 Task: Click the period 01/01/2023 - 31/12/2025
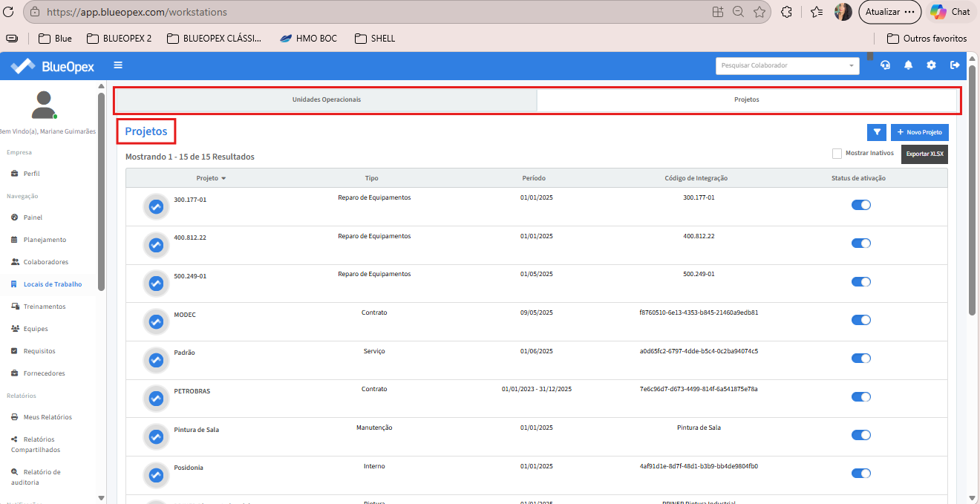pos(536,389)
